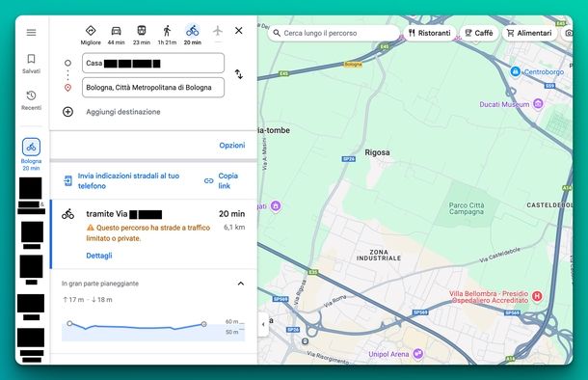This screenshot has height=380, width=588.
Task: Click the add destination plus icon
Action: (x=67, y=112)
